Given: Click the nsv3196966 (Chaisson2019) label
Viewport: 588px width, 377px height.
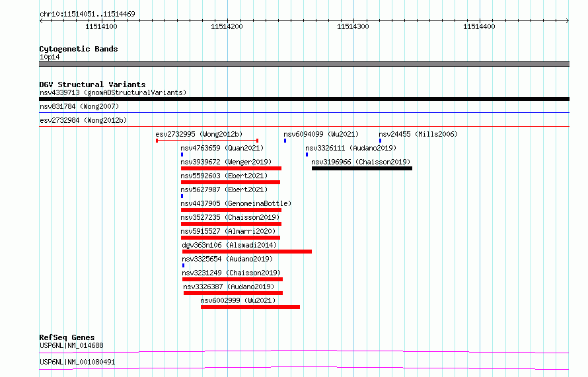Looking at the screenshot, I should [361, 162].
